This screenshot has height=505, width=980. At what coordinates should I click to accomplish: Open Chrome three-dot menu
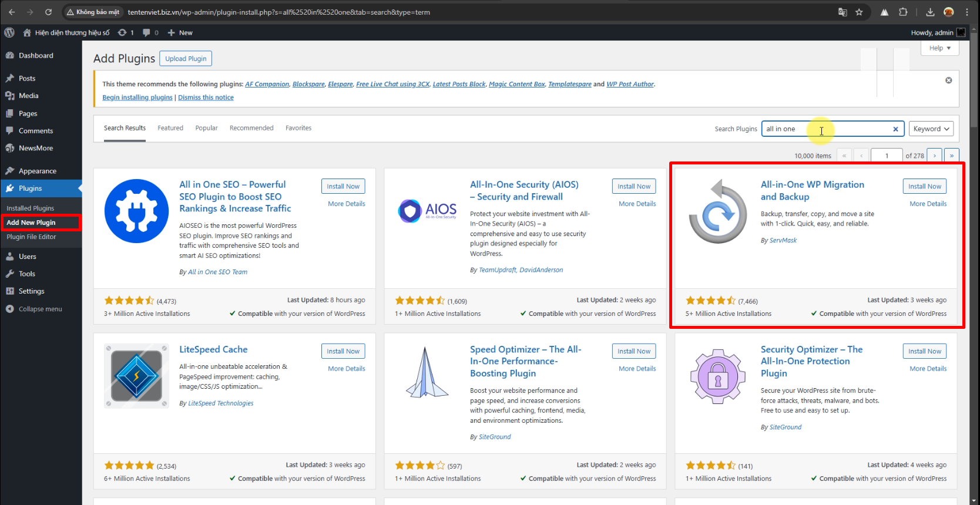pyautogui.click(x=966, y=12)
